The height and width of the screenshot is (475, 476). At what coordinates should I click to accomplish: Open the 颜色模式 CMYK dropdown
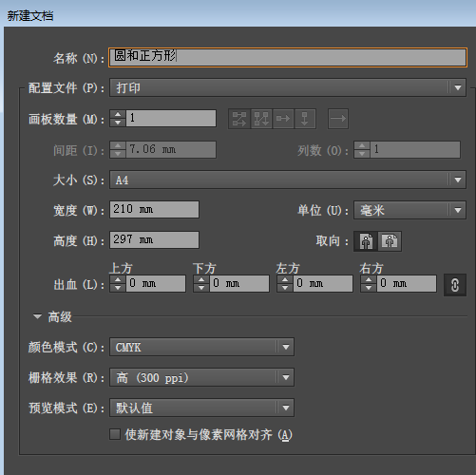201,347
